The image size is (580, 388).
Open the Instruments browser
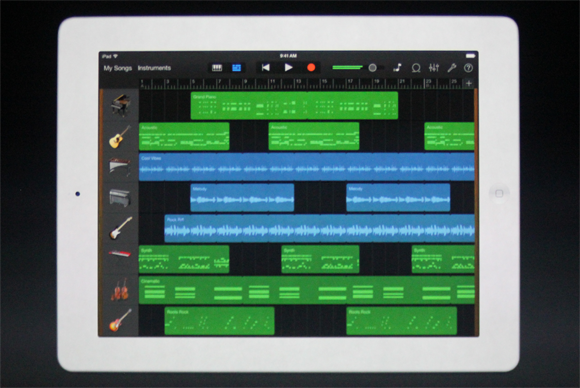tap(154, 68)
